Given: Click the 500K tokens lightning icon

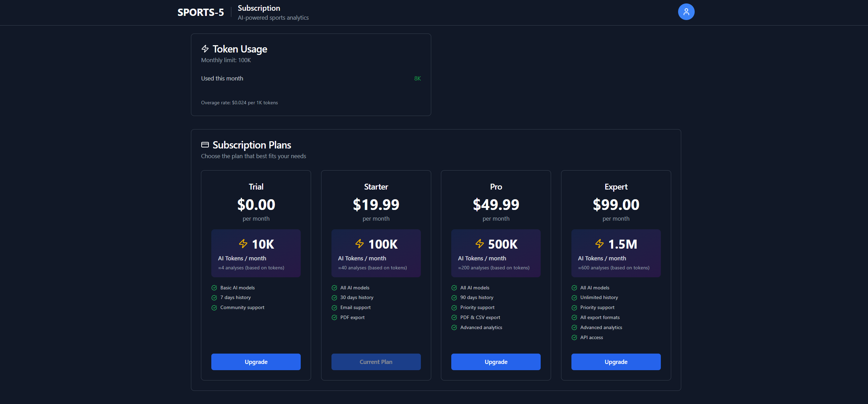Looking at the screenshot, I should tap(480, 244).
